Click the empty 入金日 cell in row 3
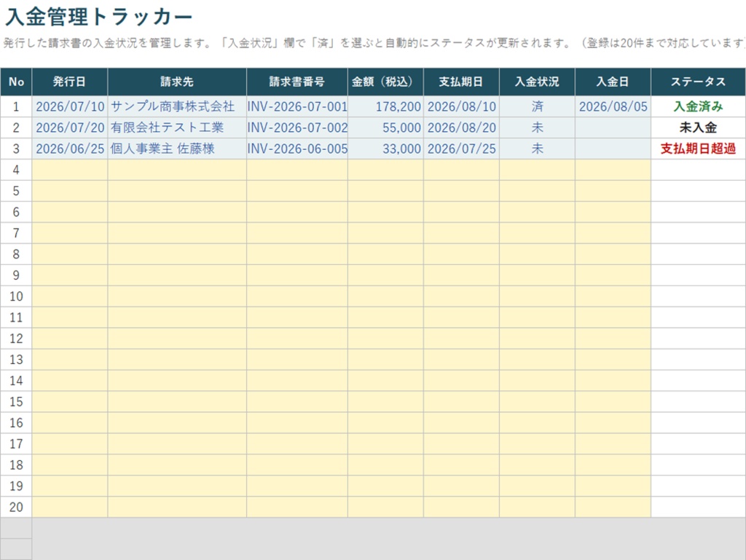 coord(613,149)
